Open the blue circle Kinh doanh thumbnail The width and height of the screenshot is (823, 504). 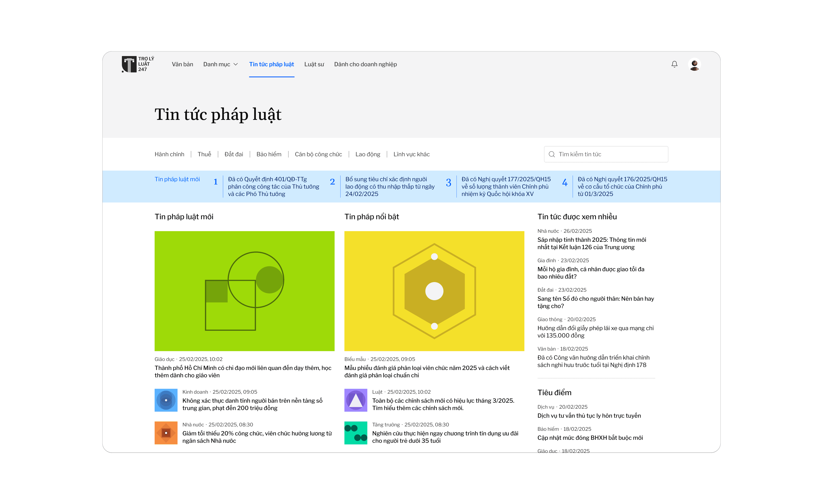[166, 400]
